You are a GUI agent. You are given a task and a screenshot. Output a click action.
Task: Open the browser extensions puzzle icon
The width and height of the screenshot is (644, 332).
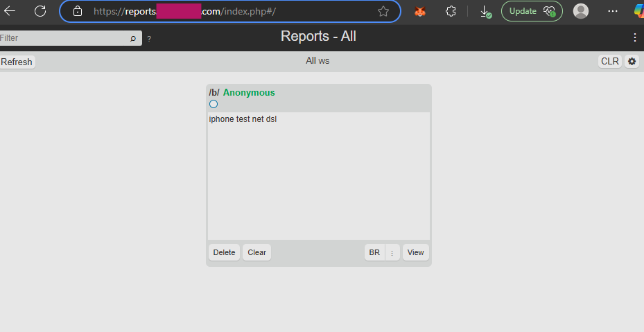451,11
